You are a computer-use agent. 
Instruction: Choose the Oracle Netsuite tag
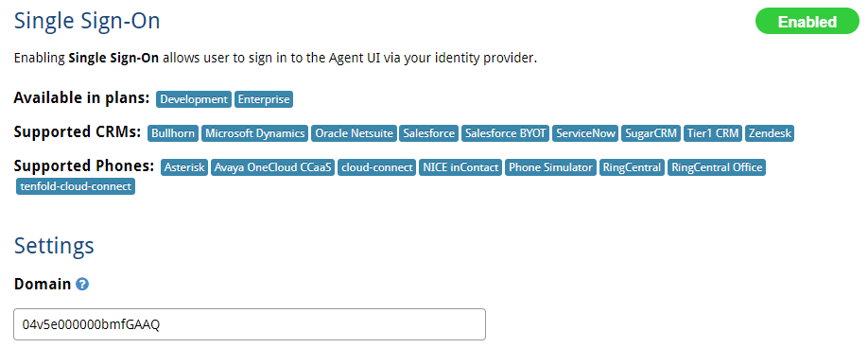pyautogui.click(x=354, y=133)
